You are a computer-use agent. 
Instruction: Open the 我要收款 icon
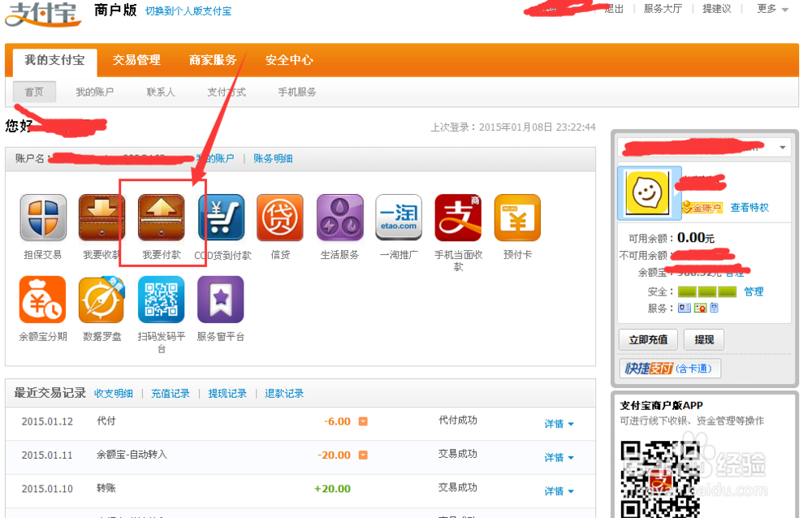point(102,218)
